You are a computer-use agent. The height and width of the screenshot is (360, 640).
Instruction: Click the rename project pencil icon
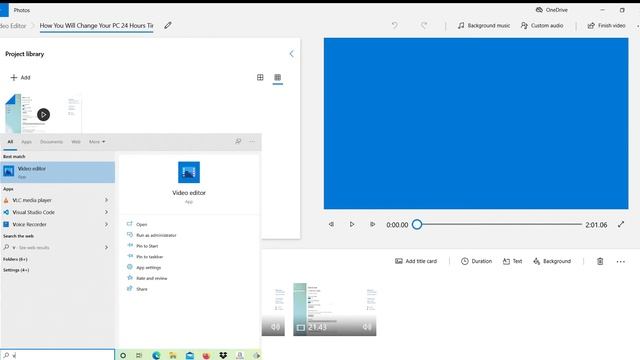point(168,25)
